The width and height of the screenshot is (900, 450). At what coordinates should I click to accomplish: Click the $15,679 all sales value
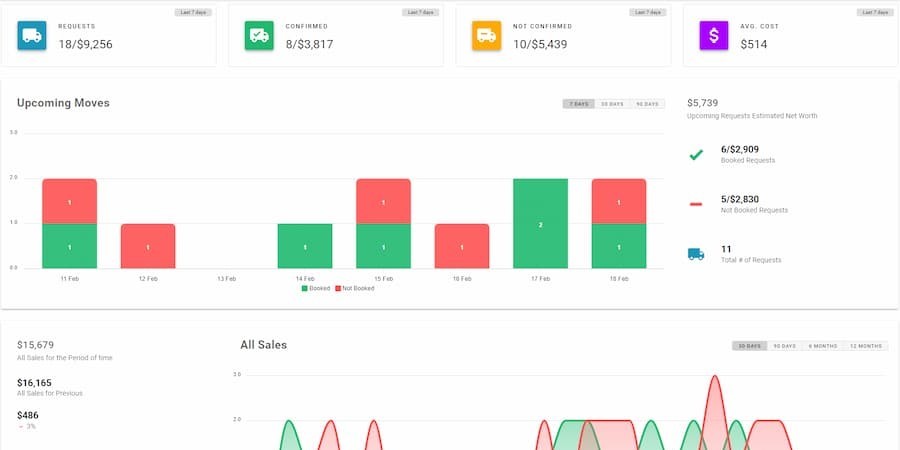click(x=36, y=345)
